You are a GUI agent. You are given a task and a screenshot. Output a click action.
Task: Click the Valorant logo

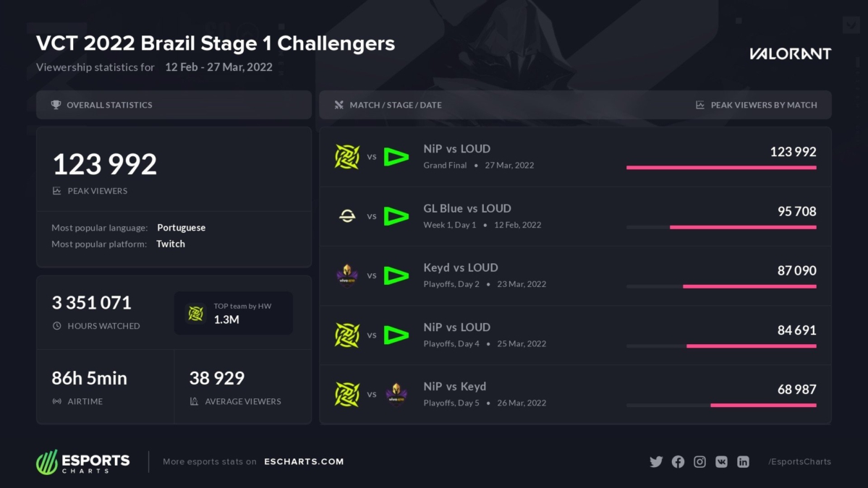click(790, 54)
